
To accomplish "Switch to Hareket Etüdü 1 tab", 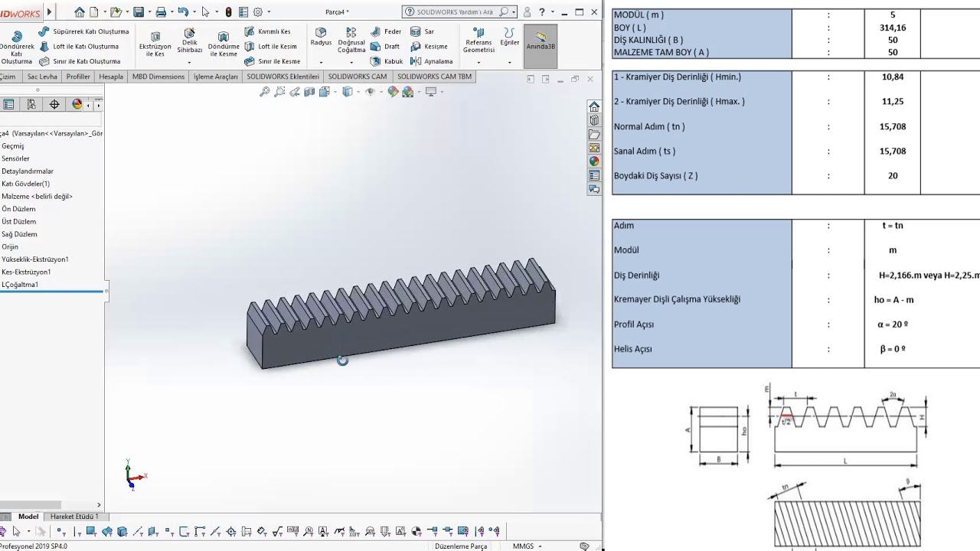I will 74,517.
